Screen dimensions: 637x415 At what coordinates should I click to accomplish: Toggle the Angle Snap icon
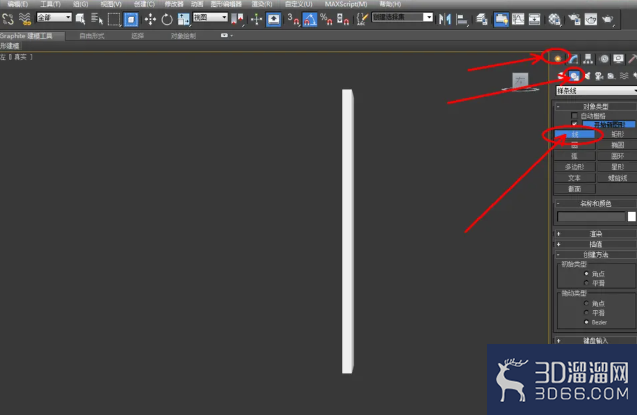[x=310, y=19]
